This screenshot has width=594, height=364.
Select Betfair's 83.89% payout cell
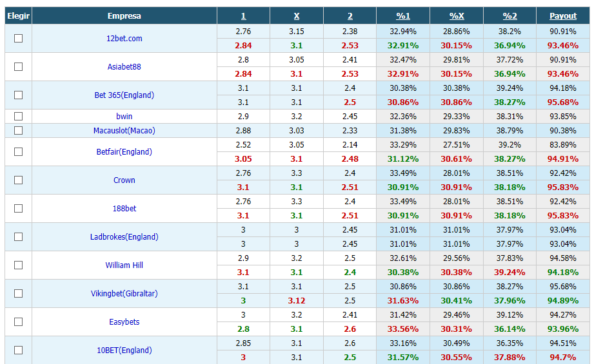(x=563, y=144)
